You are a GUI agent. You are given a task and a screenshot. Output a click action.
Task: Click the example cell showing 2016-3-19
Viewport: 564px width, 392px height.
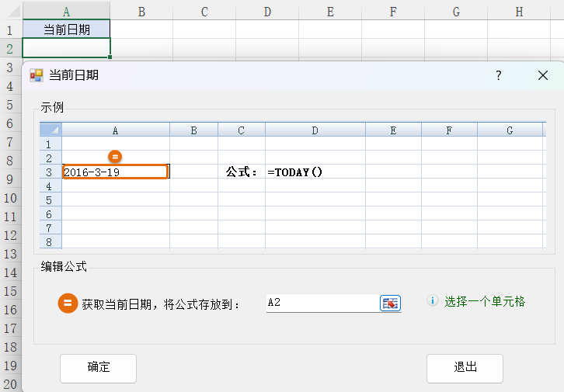click(115, 172)
